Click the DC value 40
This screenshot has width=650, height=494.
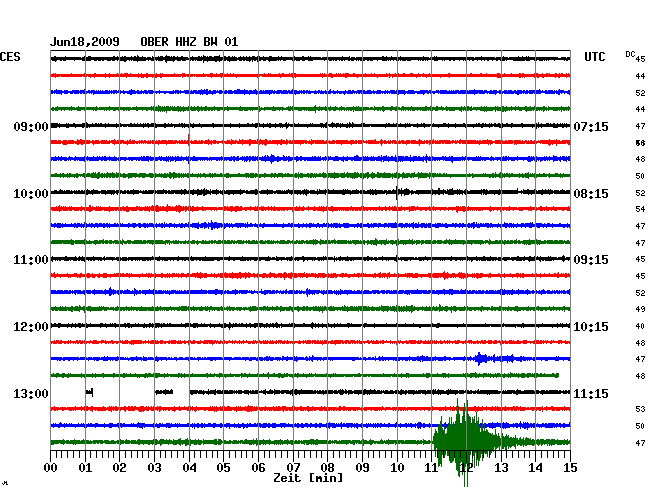[640, 326]
